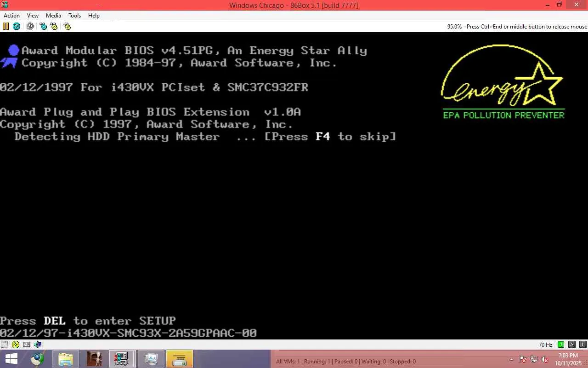Click 'Award Plug and Play BIOS Extension' line
Screen dimensions: 588x368
[x=150, y=112]
